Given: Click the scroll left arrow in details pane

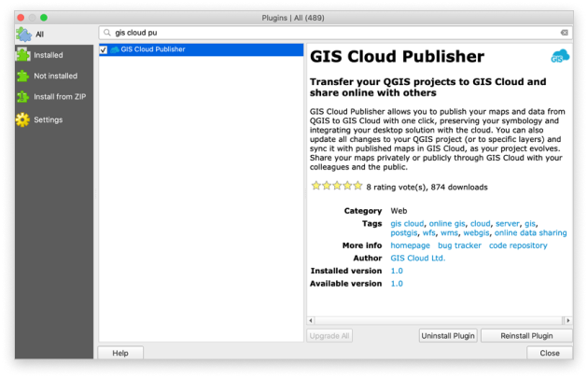Looking at the screenshot, I should 311,321.
